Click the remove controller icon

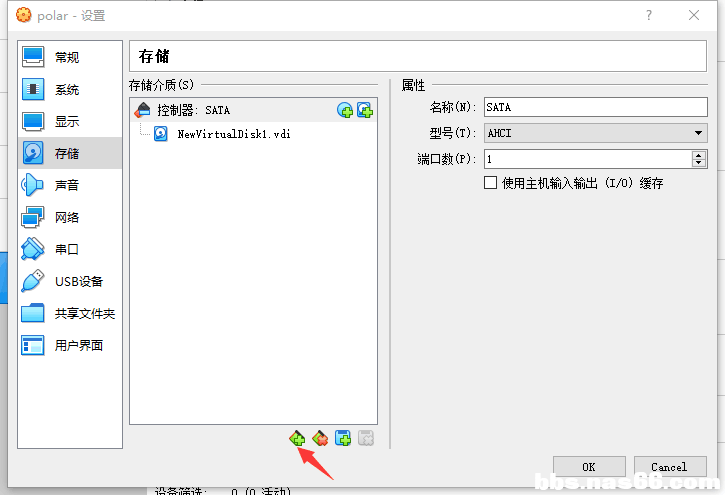[x=320, y=438]
